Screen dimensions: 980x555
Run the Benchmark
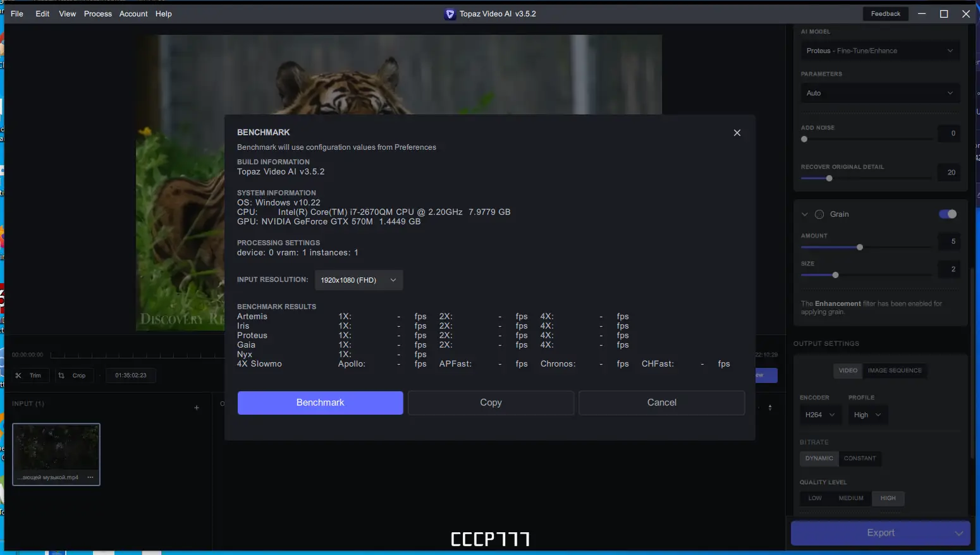pyautogui.click(x=320, y=403)
